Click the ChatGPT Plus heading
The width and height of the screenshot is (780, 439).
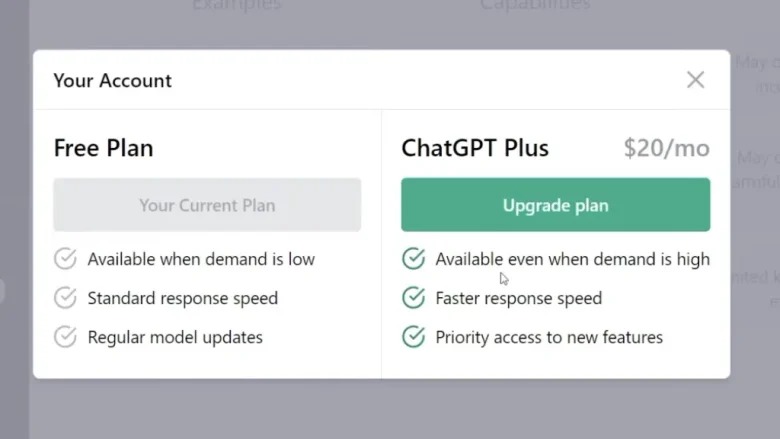tap(475, 149)
